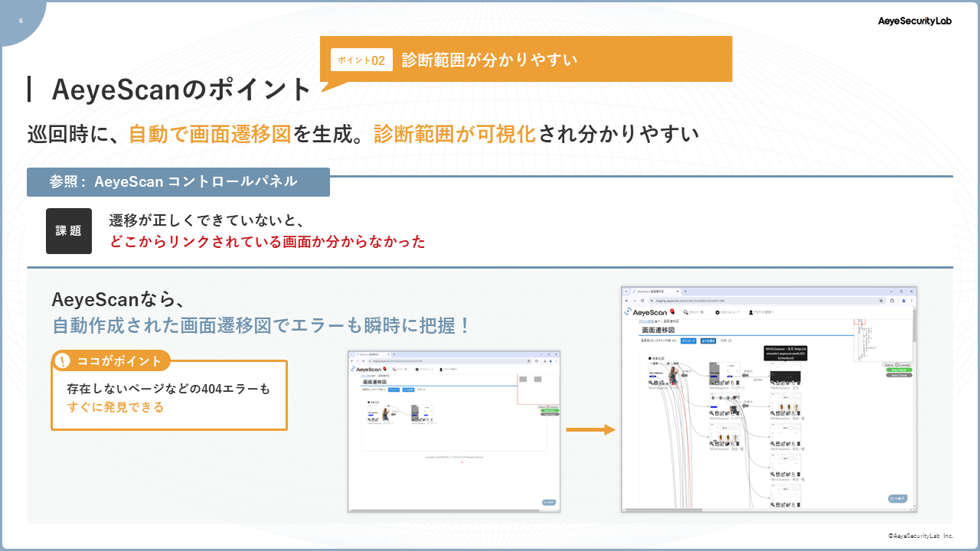Click 18545 注文 dark page thumbnail
The width and height of the screenshot is (980, 551).
786,373
